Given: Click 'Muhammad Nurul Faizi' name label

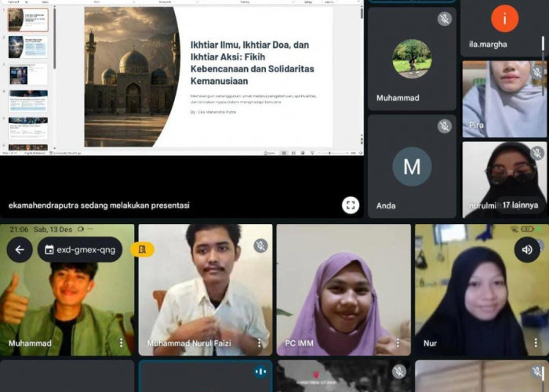Looking at the screenshot, I should [x=189, y=343].
